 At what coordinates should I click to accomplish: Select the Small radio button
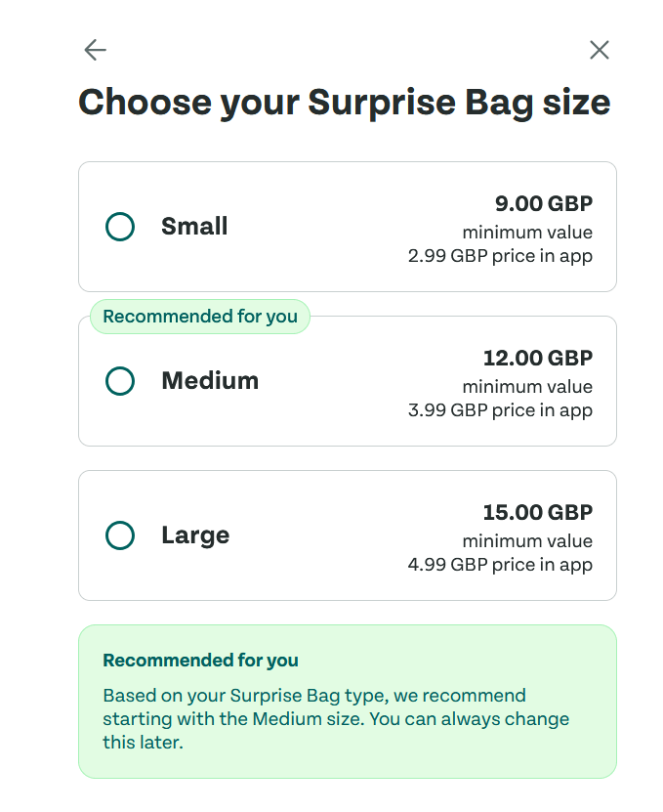click(x=120, y=227)
